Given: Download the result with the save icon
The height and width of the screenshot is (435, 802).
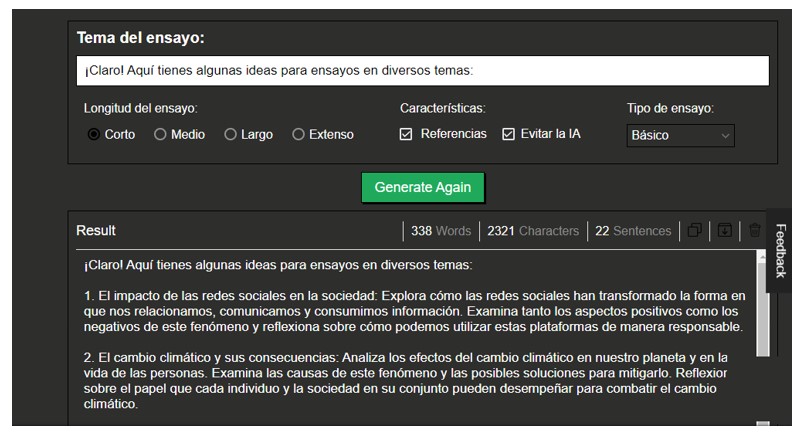Looking at the screenshot, I should click(724, 231).
